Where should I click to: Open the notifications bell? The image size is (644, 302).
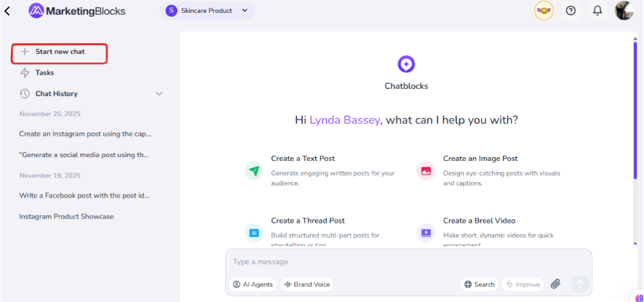[x=598, y=10]
